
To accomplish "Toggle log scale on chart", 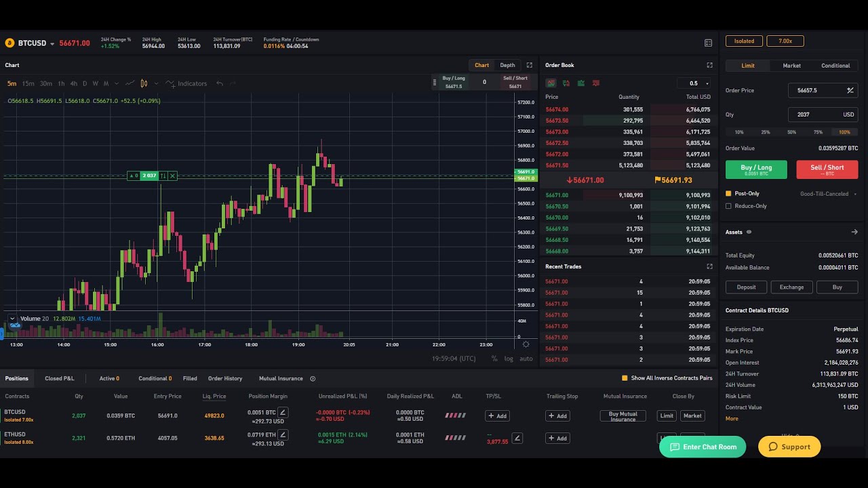I will (x=509, y=359).
